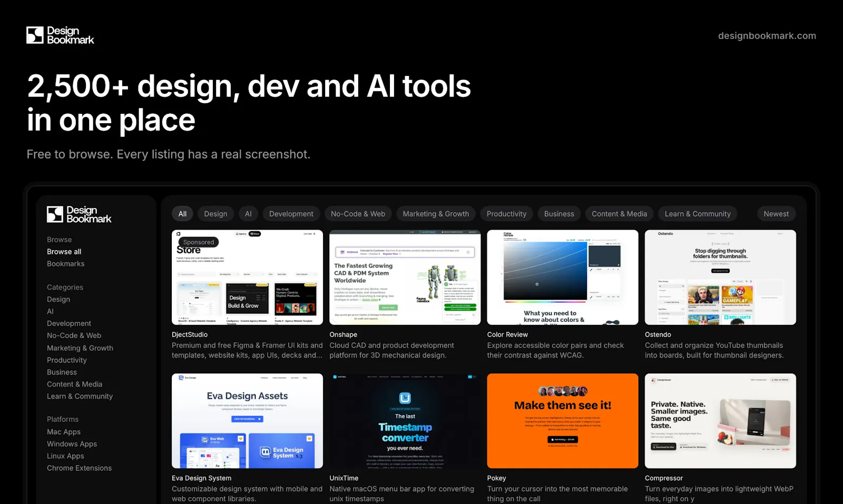Open the Eva Design System thumbnail
The height and width of the screenshot is (504, 843).
tap(247, 421)
